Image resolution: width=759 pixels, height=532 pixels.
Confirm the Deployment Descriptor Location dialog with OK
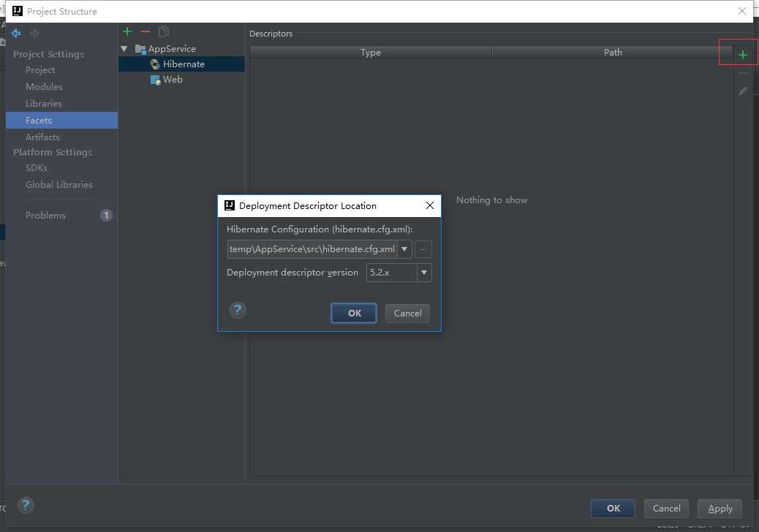pyautogui.click(x=354, y=313)
